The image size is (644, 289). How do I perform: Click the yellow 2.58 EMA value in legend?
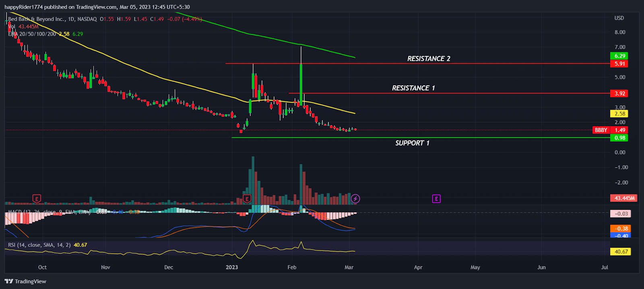[x=64, y=34]
